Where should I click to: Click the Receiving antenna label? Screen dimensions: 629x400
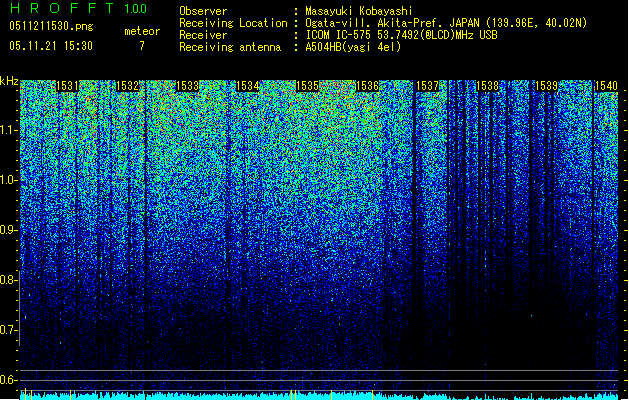tap(230, 47)
